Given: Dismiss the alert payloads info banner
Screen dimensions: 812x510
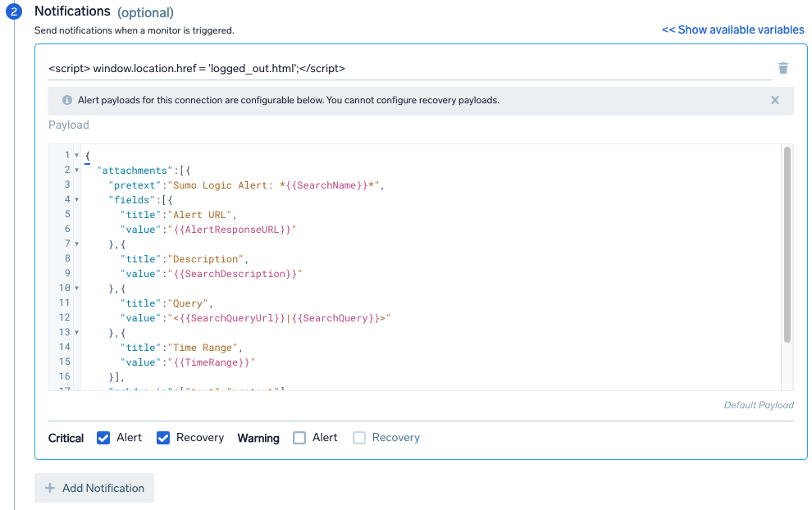Looking at the screenshot, I should tap(774, 100).
